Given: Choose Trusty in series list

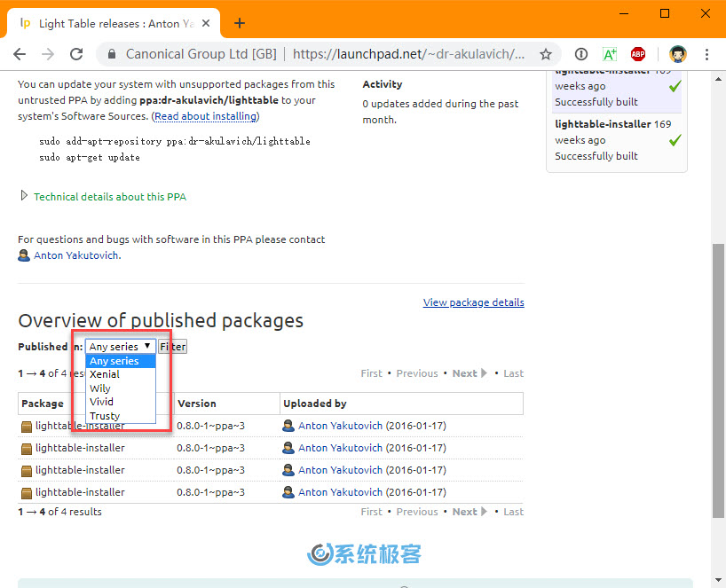Looking at the screenshot, I should (121, 415).
